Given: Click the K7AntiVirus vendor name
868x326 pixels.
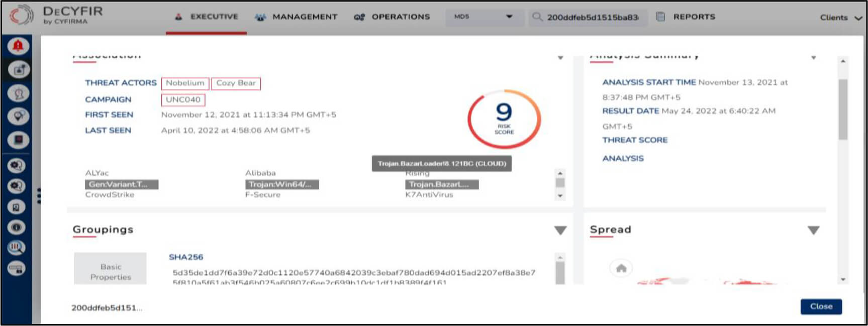Looking at the screenshot, I should 429,194.
